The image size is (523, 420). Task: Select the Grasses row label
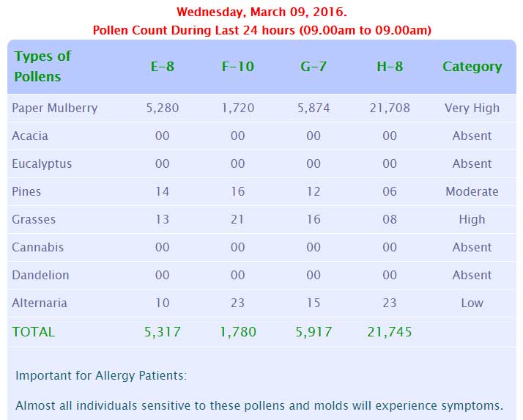[x=34, y=219]
